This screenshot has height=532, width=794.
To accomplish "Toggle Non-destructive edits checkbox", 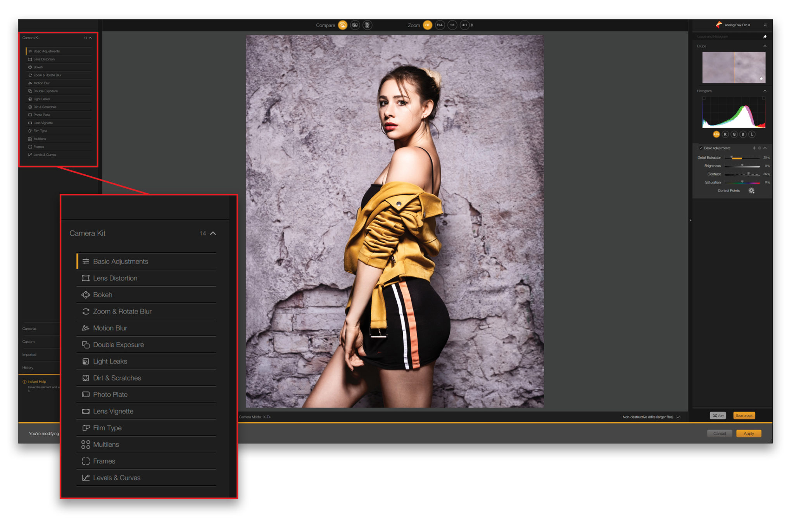I will point(678,417).
